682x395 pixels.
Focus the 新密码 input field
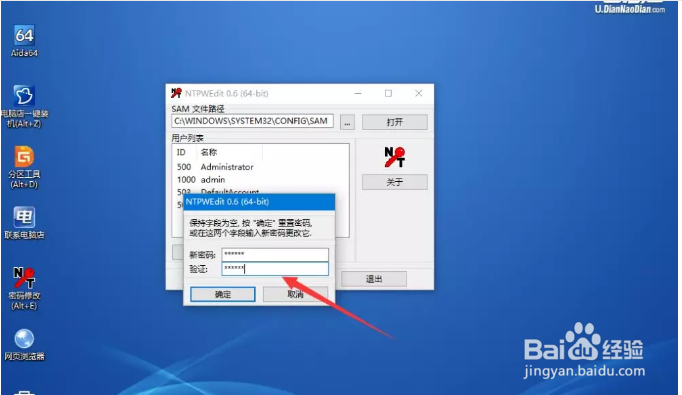pos(275,254)
